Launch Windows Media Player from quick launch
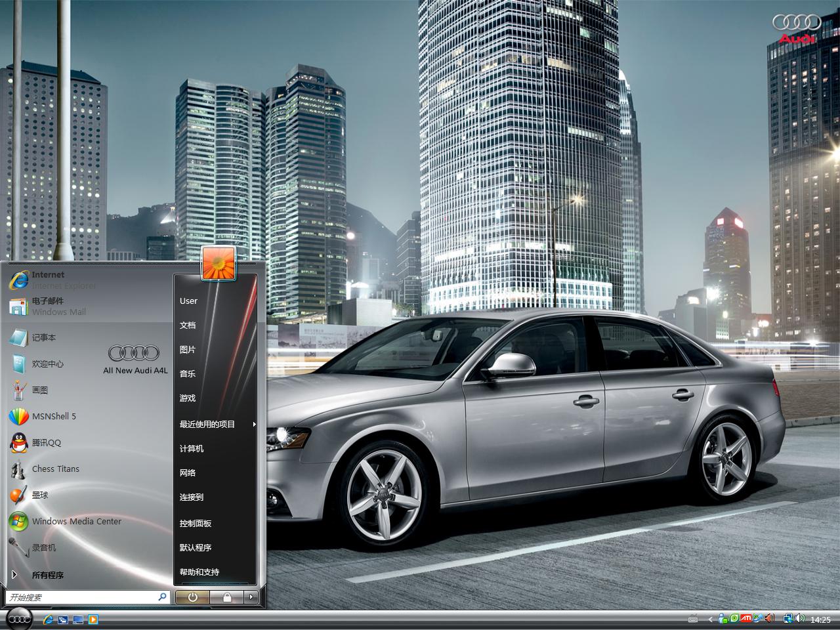 coord(93,619)
